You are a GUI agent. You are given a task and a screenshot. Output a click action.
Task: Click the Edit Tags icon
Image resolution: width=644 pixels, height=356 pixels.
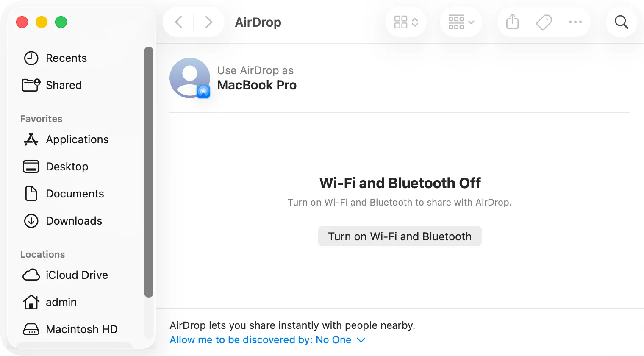tap(544, 22)
